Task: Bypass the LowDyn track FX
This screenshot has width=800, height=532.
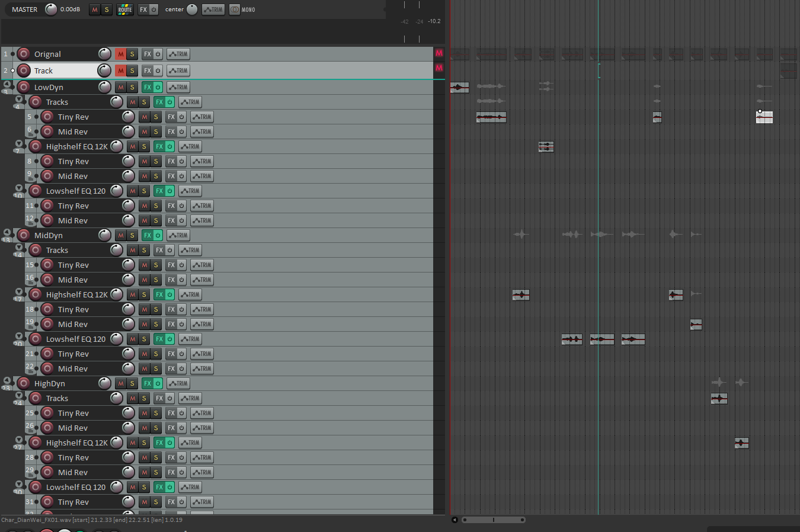Action: pos(158,87)
